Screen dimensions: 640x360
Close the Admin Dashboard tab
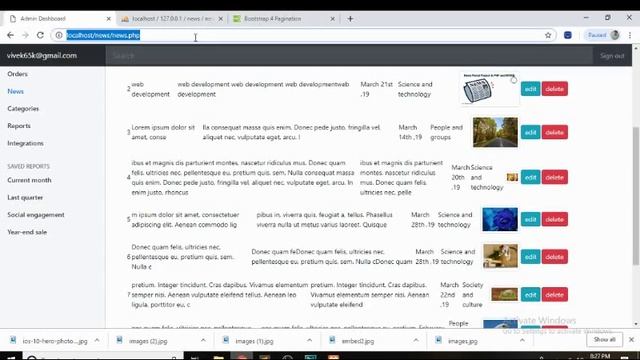pos(109,19)
